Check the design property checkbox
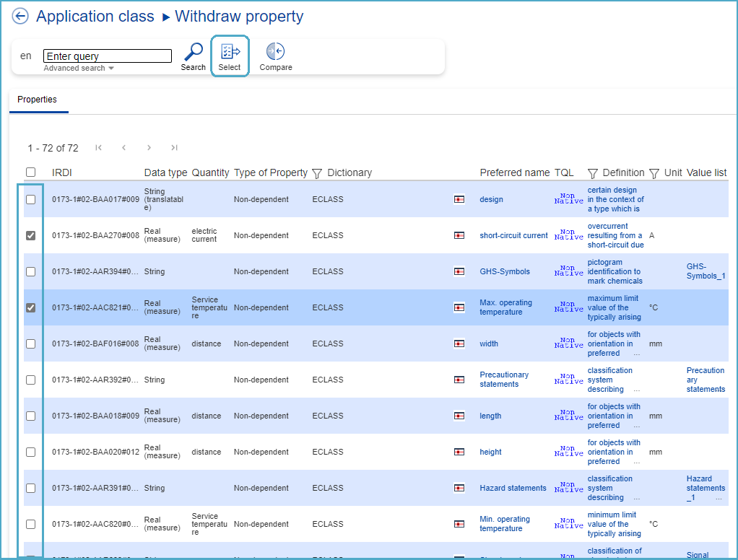738x560 pixels. click(x=30, y=199)
